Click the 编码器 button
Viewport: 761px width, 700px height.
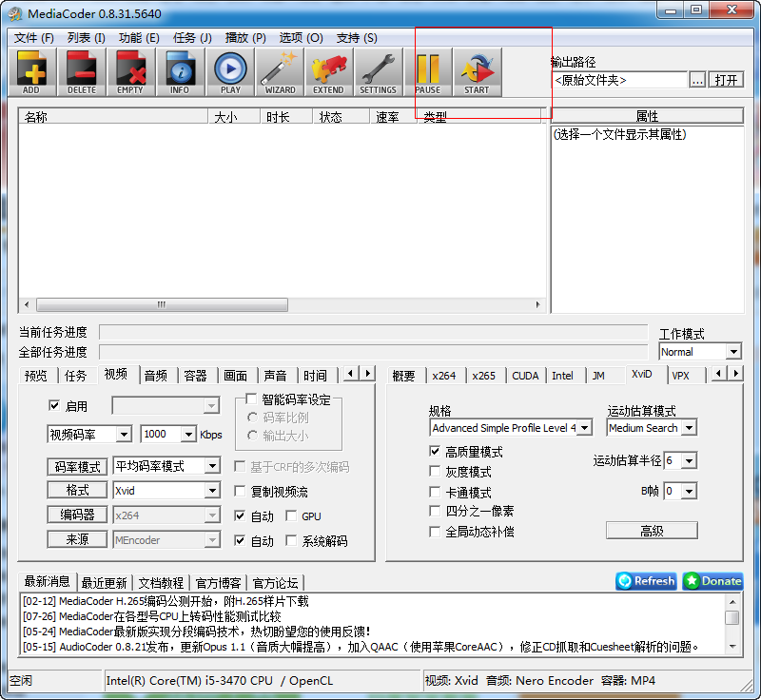(x=77, y=515)
